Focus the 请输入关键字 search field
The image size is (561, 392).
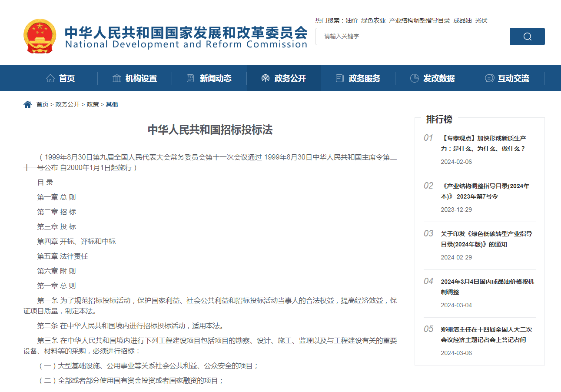[x=413, y=37]
